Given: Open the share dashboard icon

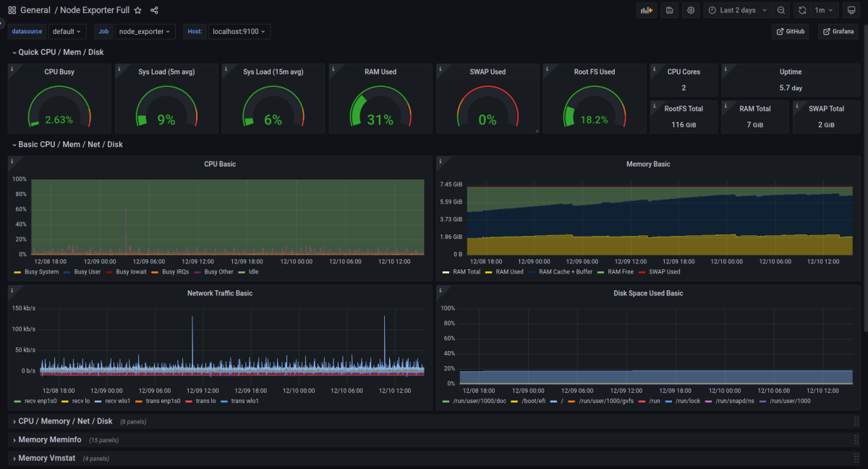Looking at the screenshot, I should [154, 10].
